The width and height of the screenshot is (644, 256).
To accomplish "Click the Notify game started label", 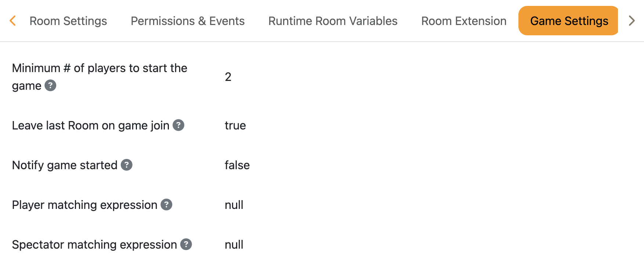I will (x=65, y=165).
